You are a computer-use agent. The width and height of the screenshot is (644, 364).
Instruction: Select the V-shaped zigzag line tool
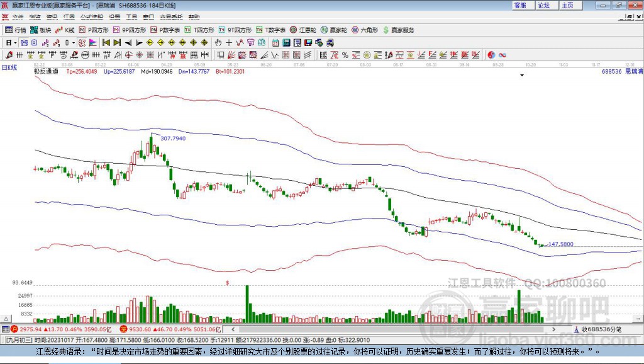pyautogui.click(x=275, y=55)
